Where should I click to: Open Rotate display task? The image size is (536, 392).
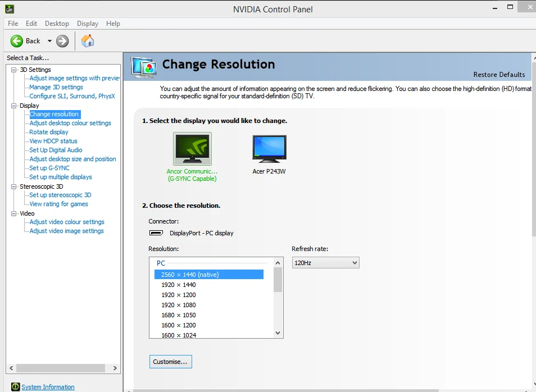[x=49, y=132]
